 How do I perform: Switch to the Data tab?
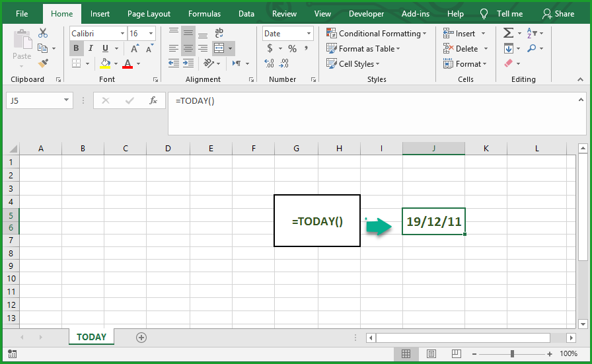(246, 14)
